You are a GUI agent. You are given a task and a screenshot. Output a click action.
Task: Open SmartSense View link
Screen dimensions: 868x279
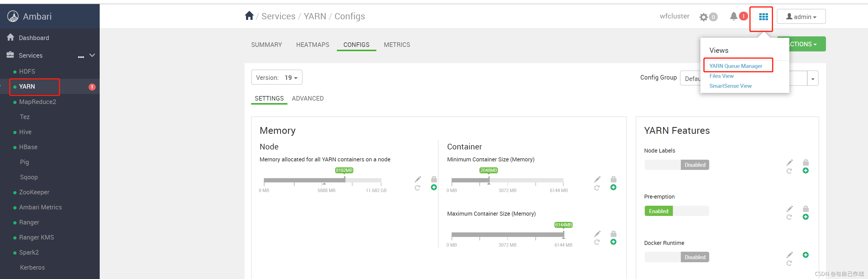click(730, 86)
